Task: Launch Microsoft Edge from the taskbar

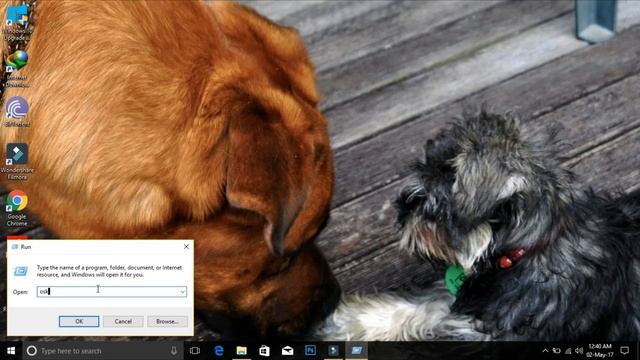Action: tap(219, 351)
